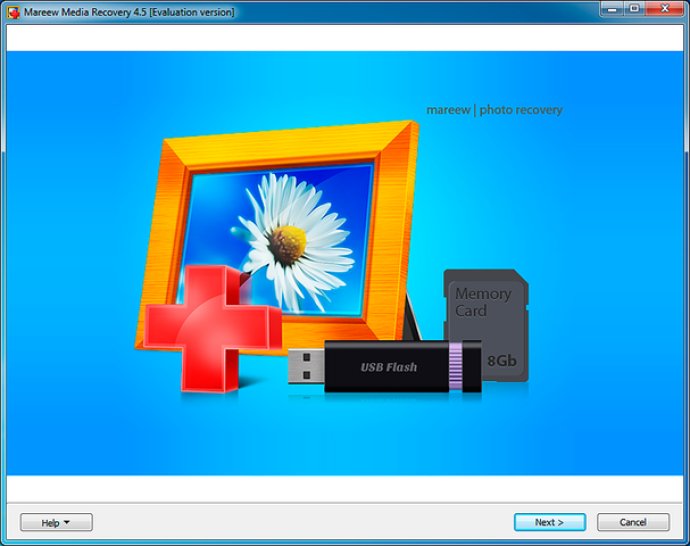
Task: Minimize the Mareew Media Recovery window
Action: click(612, 8)
